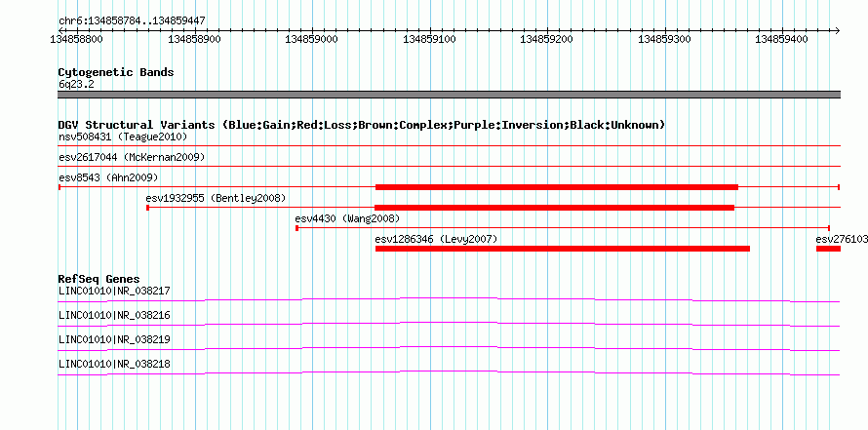Click the left start cap of esv4430
The width and height of the screenshot is (868, 430).
point(297,228)
